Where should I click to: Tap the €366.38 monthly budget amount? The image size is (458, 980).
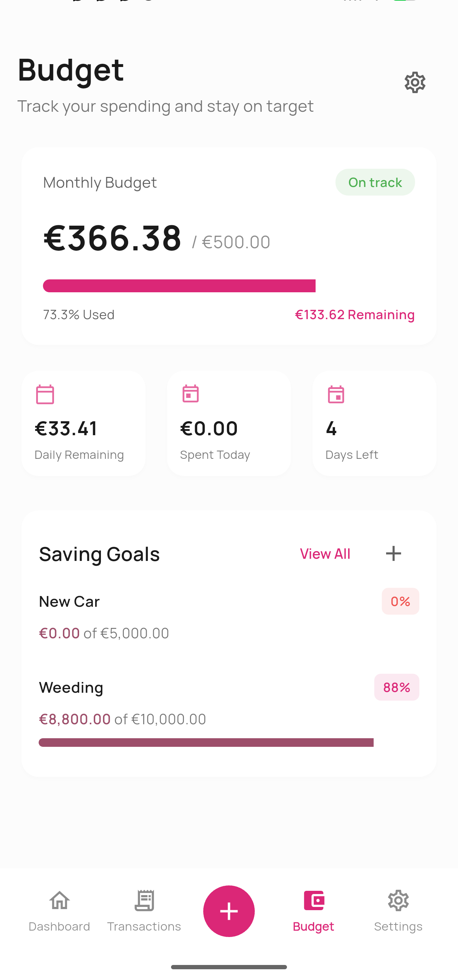coord(112,238)
